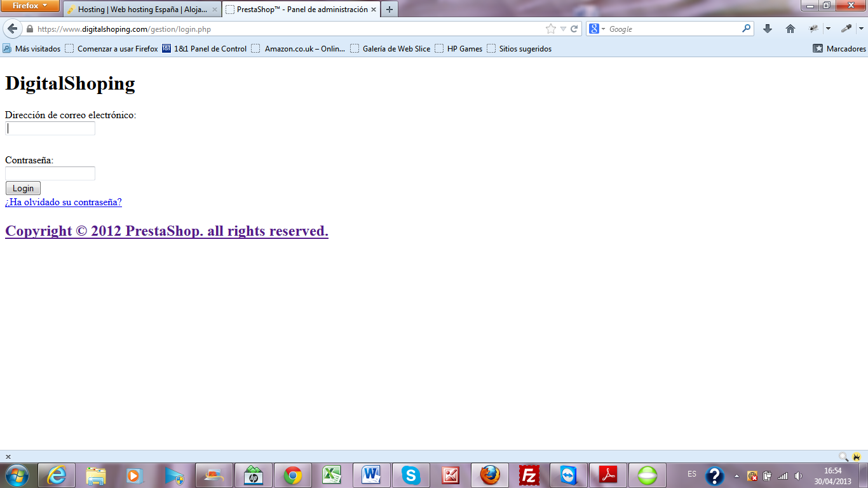Open the Downloads arrow button
This screenshot has width=868, height=488.
768,29
